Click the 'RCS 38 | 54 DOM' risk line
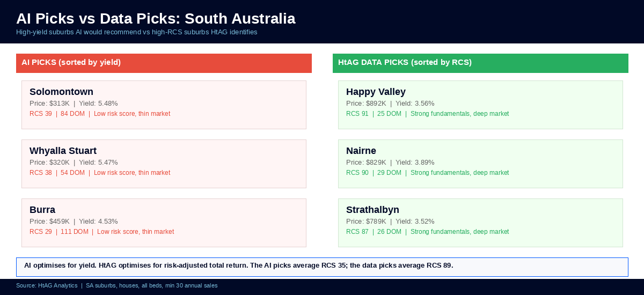Screen dimensions: 644x295 [x=100, y=173]
